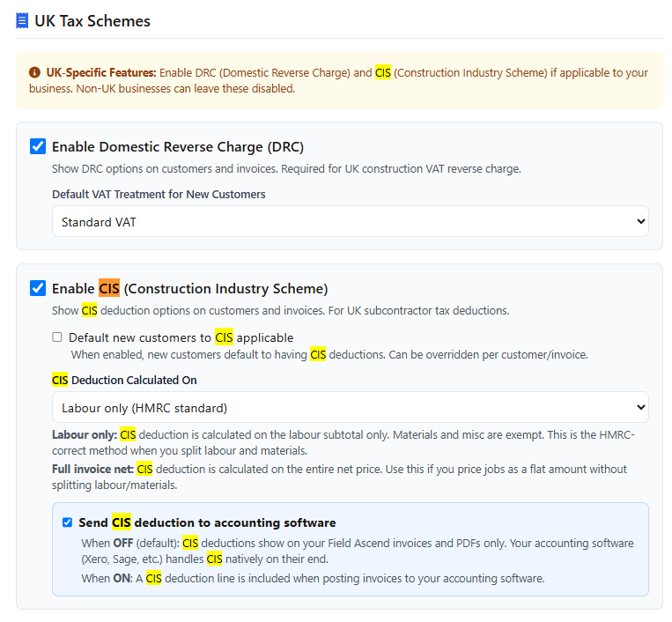672x622 pixels.
Task: Open the CIS Deduction Calculated On dropdown
Action: (351, 407)
